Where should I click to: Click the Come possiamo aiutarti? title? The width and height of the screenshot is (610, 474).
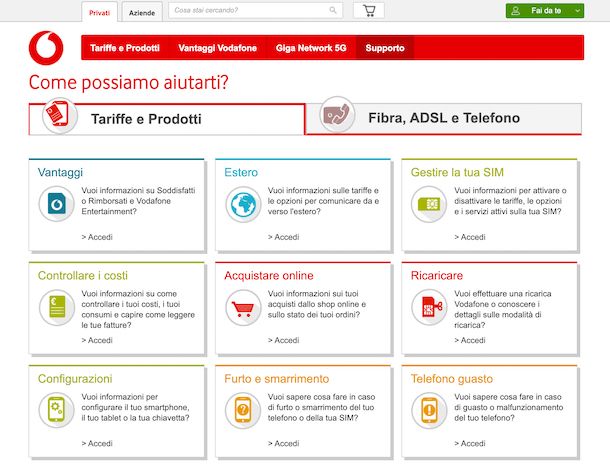pos(129,83)
